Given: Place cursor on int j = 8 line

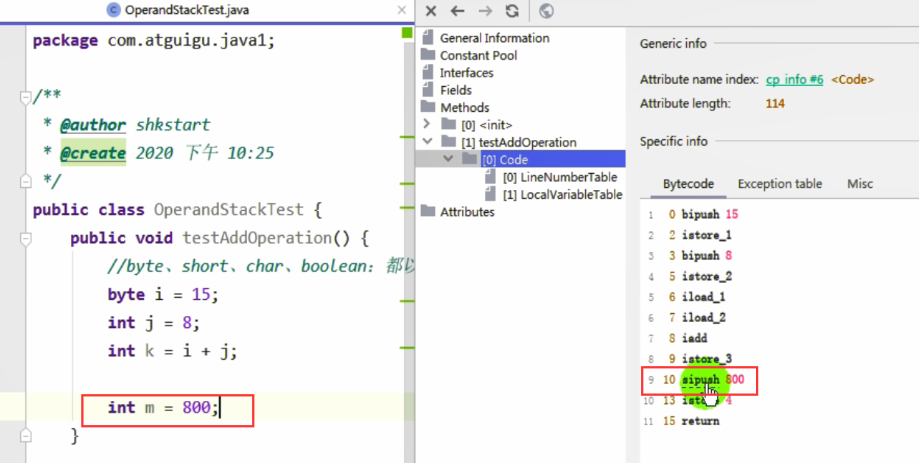Looking at the screenshot, I should coord(154,322).
